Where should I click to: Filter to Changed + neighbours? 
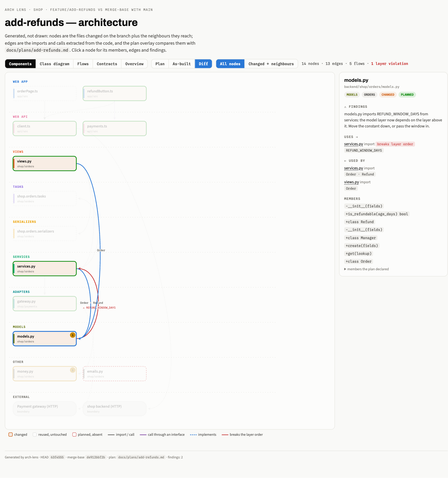(271, 64)
